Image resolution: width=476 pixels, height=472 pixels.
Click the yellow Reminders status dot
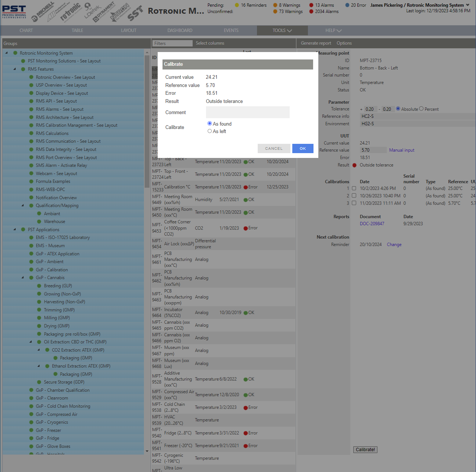(237, 5)
